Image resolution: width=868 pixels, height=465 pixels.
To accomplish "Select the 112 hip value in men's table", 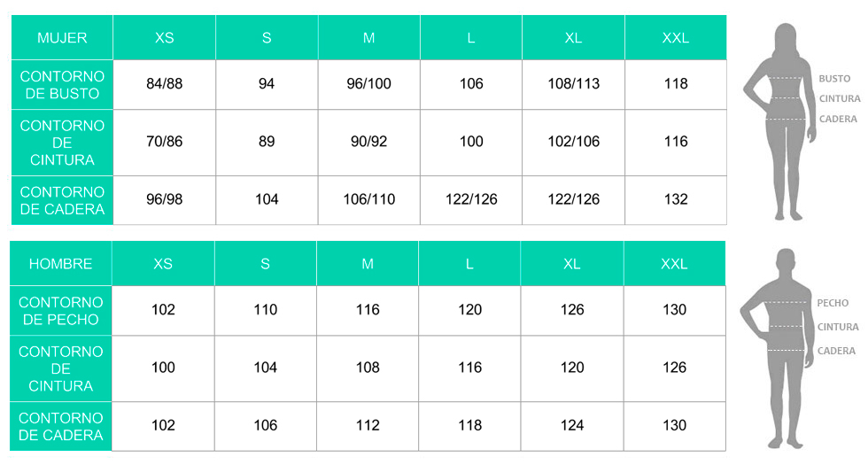I will point(368,425).
